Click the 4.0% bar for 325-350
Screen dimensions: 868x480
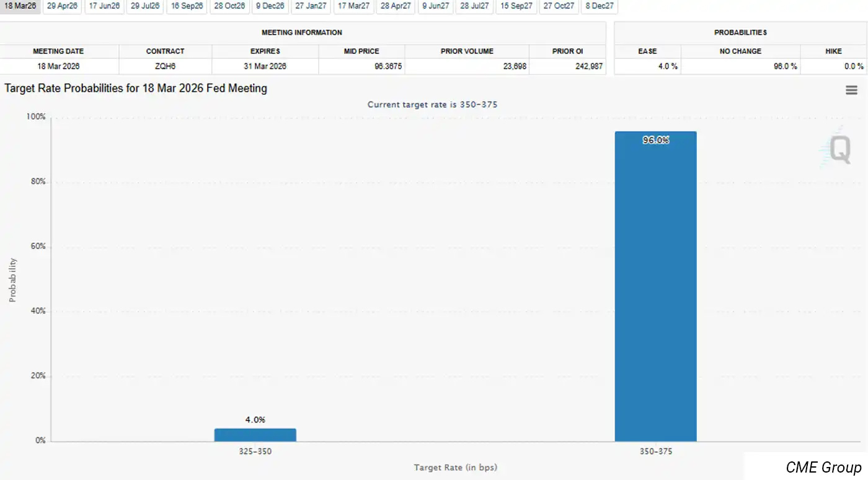[255, 435]
